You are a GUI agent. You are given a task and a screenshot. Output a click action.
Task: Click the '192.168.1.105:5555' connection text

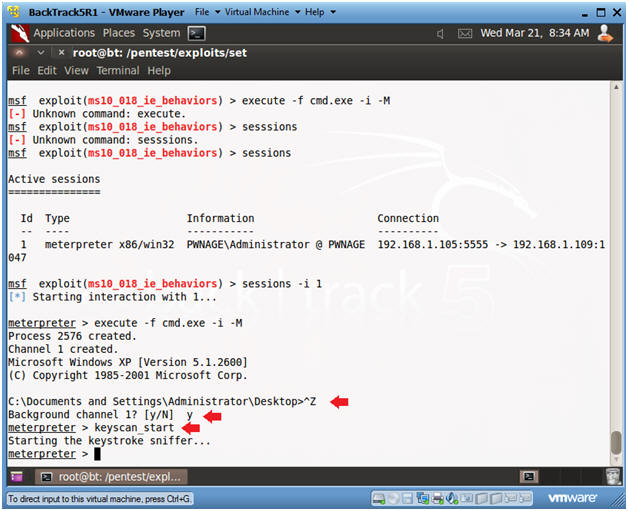coord(433,244)
